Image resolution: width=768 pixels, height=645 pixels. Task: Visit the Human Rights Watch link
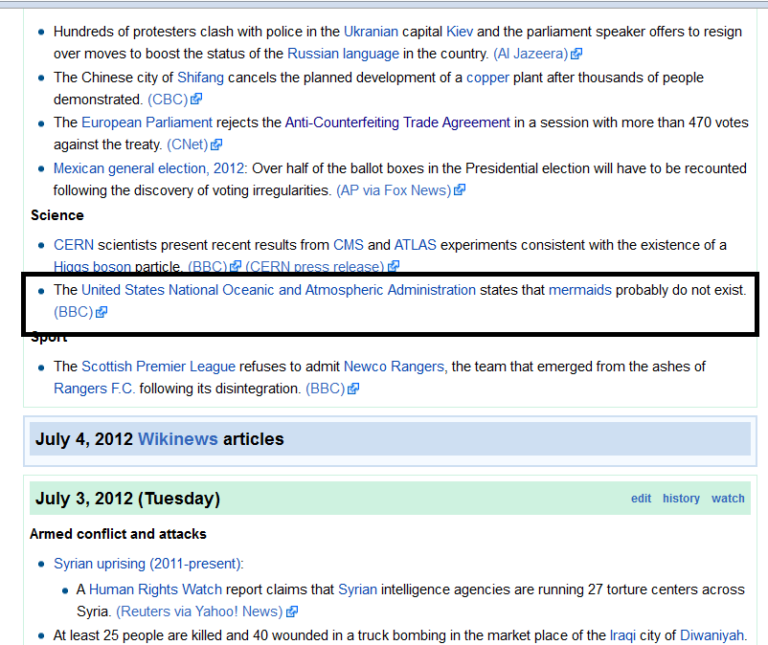155,589
